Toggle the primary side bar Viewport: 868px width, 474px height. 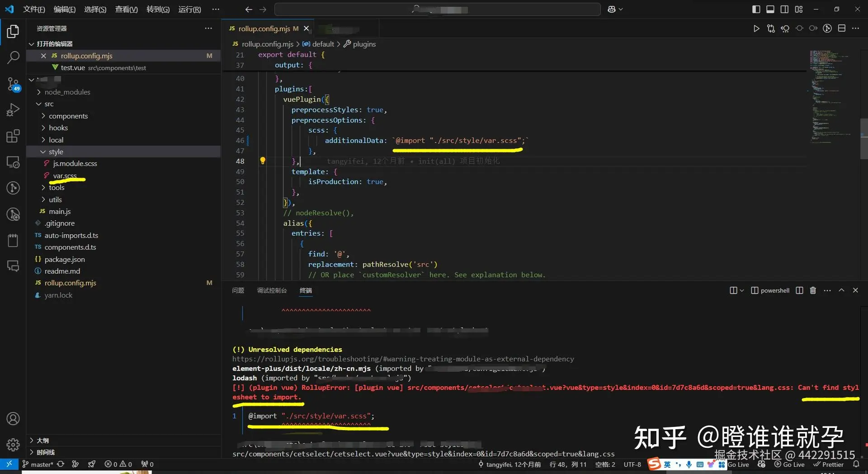pos(756,9)
